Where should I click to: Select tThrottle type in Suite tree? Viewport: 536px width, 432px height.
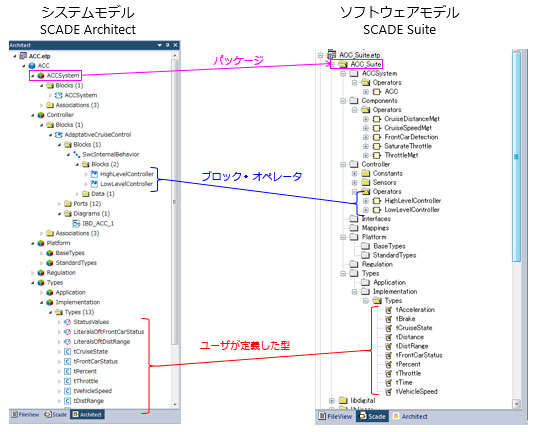pos(408,374)
